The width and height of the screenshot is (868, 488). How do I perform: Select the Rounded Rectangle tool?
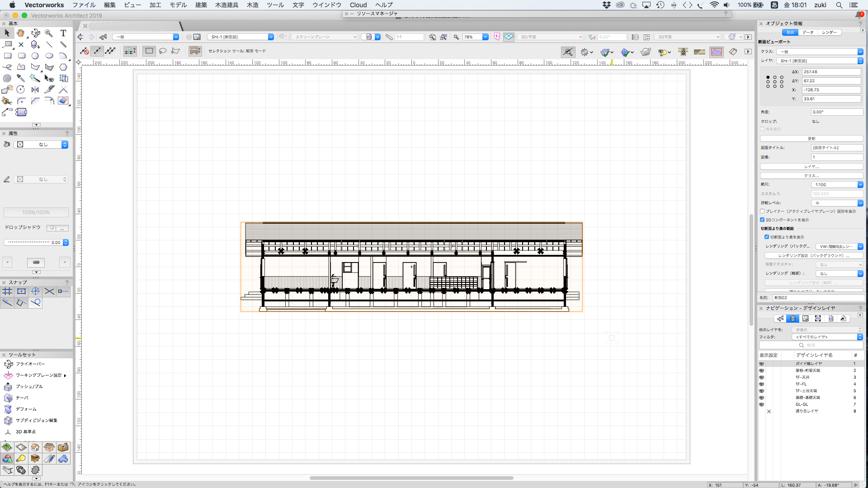21,56
